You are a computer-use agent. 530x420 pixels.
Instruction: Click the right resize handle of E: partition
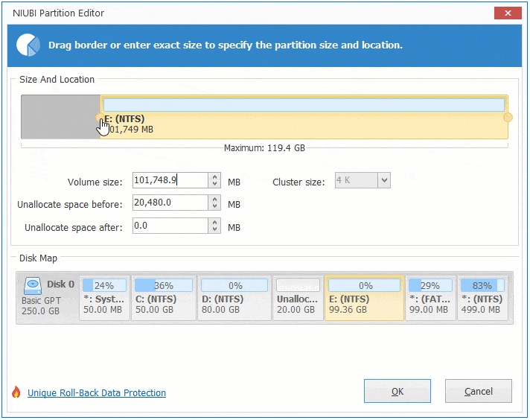(x=508, y=118)
